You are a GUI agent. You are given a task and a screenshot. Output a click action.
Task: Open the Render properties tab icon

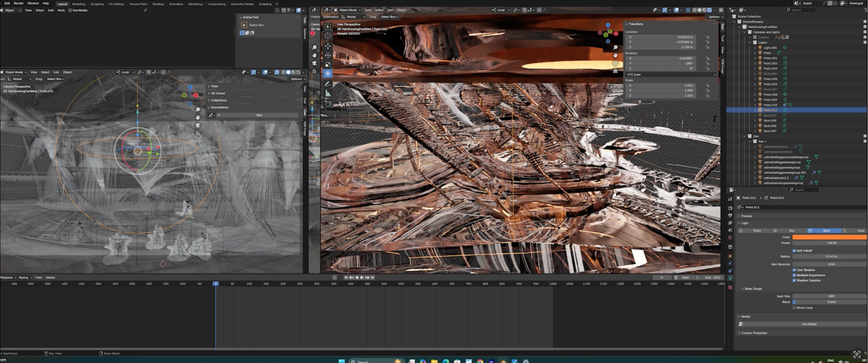tap(730, 208)
